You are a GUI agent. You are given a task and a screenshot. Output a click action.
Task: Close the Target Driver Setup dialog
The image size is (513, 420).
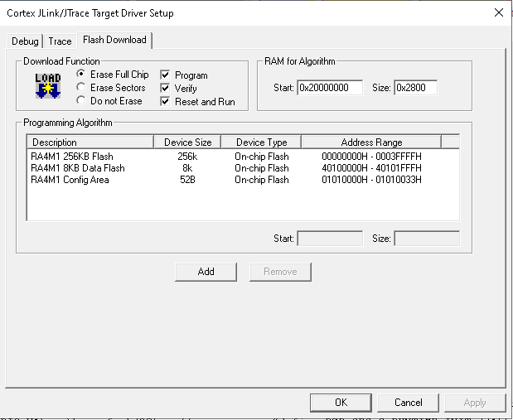pyautogui.click(x=499, y=12)
